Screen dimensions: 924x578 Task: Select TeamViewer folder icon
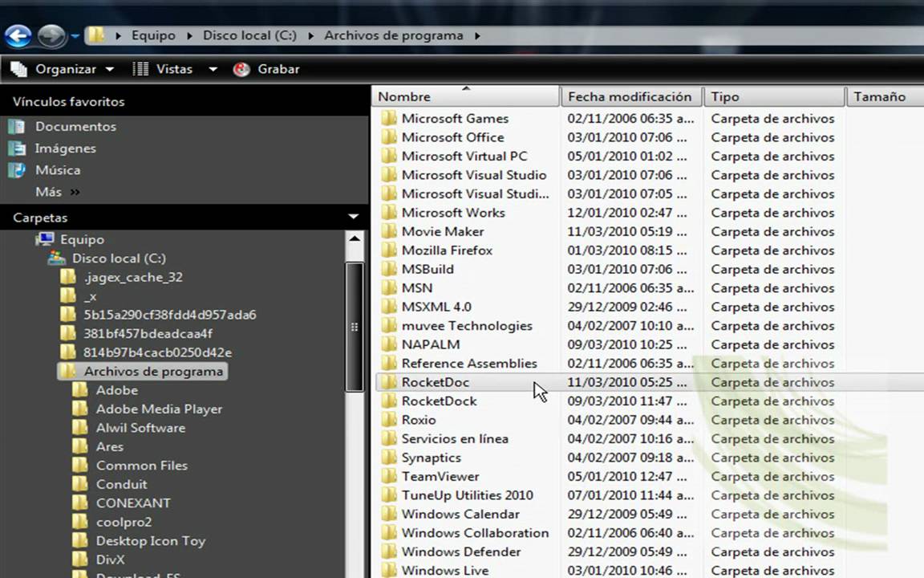388,477
